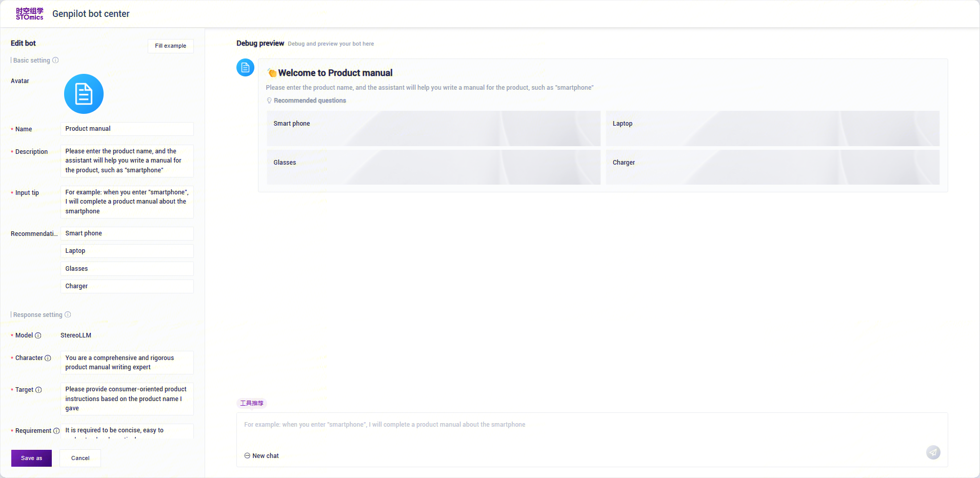Select the Smart phone recommended question card

tap(433, 128)
